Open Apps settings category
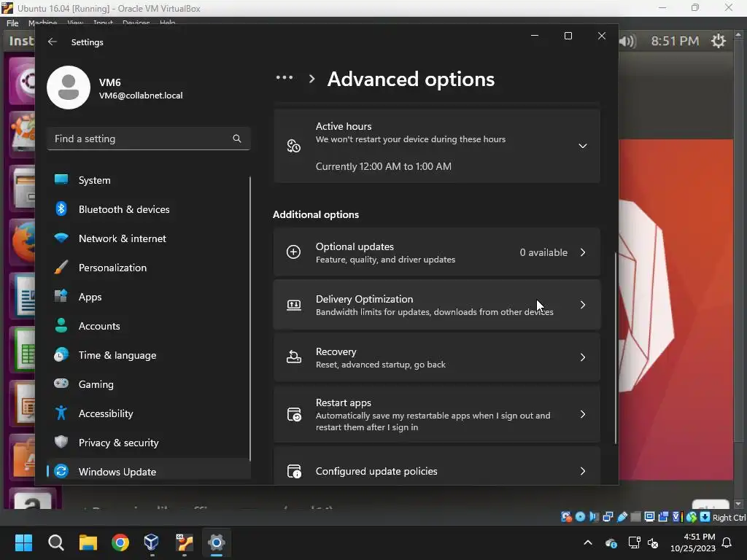Viewport: 747px width, 560px height. (149, 297)
